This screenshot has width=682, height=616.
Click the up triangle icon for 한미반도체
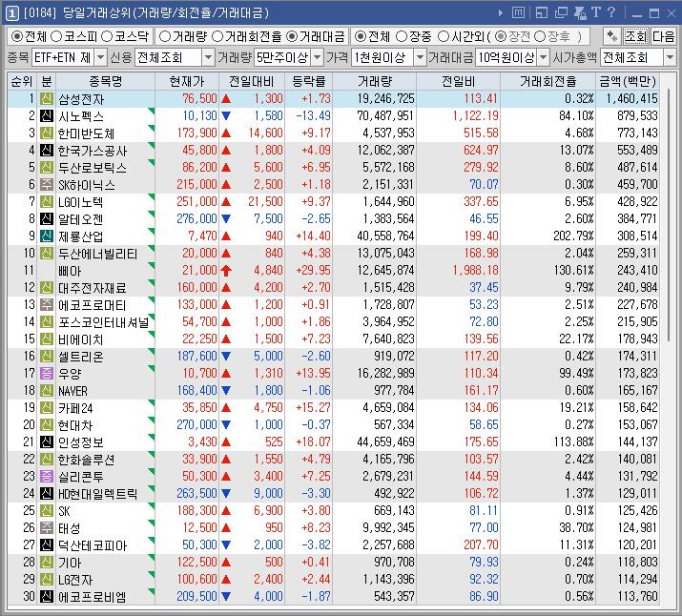[226, 133]
